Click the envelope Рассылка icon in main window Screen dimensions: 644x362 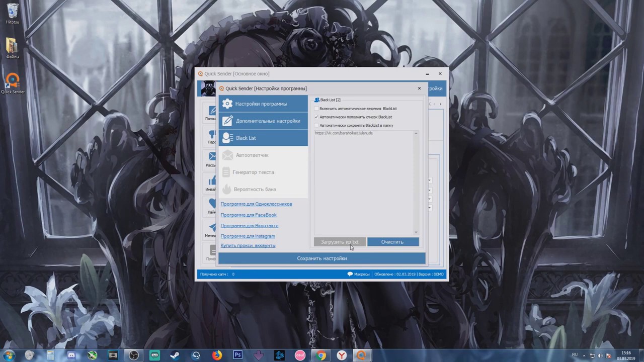(211, 157)
